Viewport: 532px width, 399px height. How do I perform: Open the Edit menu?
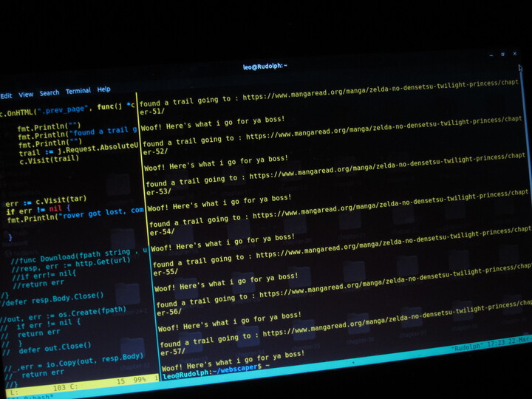point(7,95)
